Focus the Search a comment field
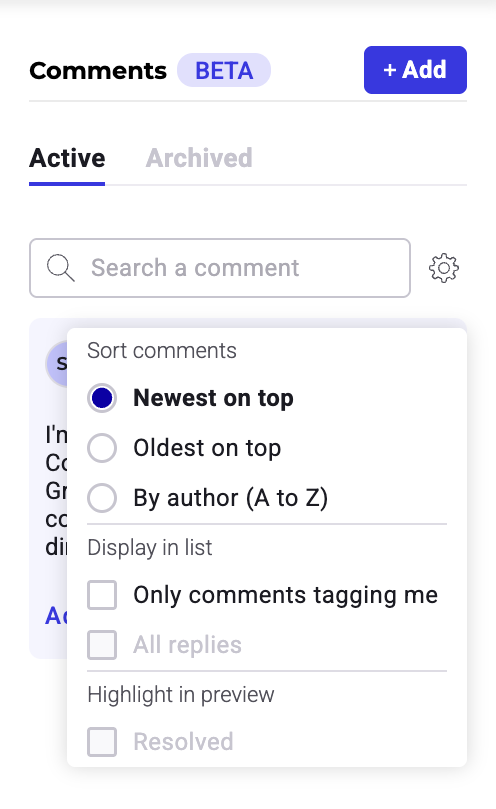This screenshot has height=809, width=496. (x=220, y=268)
